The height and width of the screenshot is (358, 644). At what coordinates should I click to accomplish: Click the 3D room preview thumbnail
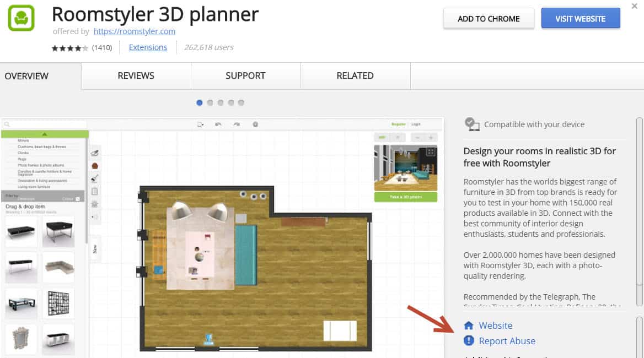(405, 168)
